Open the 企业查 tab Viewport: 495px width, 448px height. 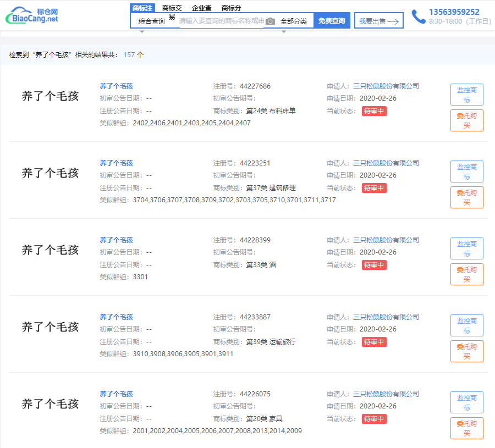202,8
